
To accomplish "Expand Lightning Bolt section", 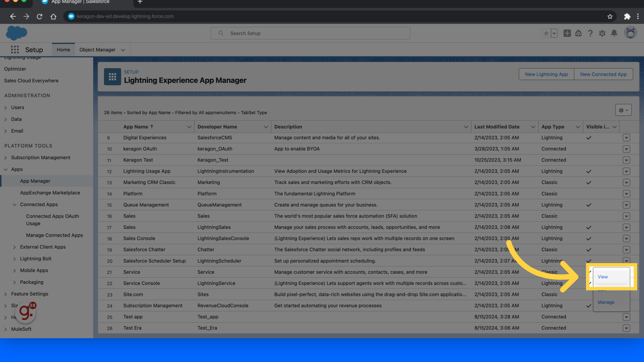I will (x=14, y=259).
